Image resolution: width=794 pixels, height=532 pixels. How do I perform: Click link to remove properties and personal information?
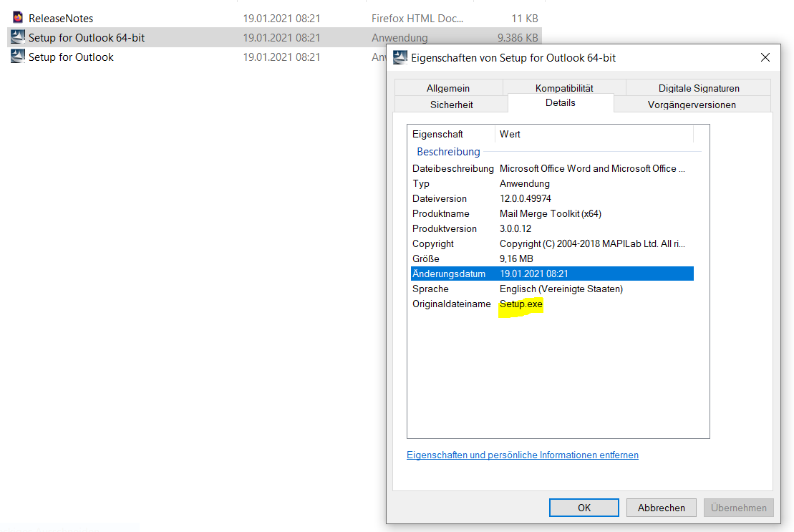click(523, 455)
